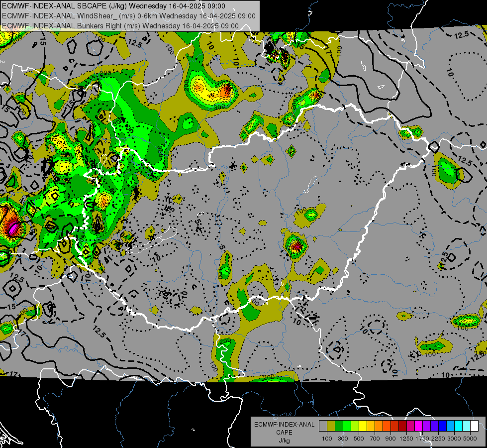Click the legend tick value 1750
The image size is (487, 448).
(422, 439)
